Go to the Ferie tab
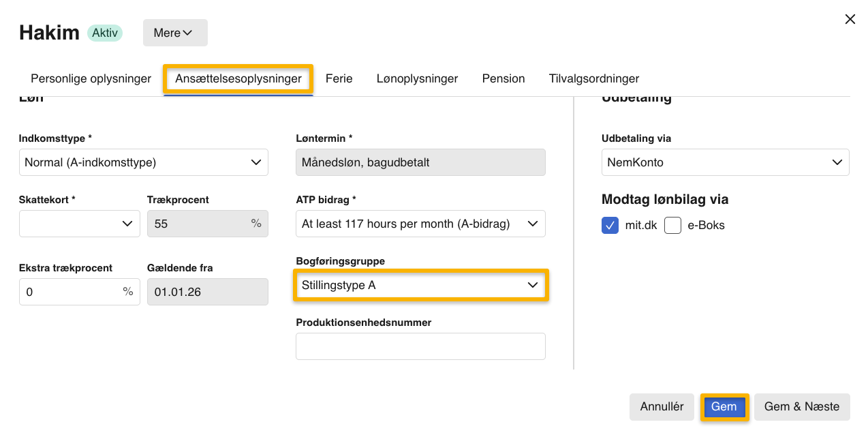This screenshot has height=435, width=868. point(339,78)
